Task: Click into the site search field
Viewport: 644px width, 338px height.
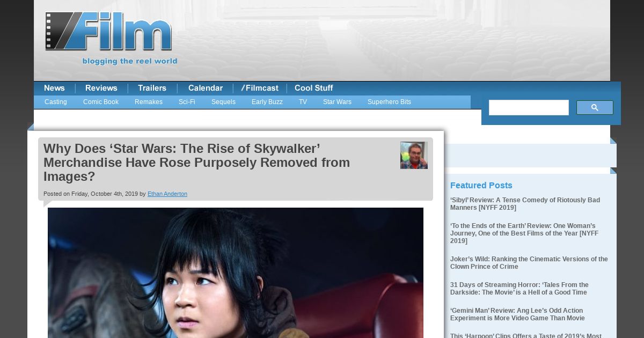Action: (x=529, y=108)
